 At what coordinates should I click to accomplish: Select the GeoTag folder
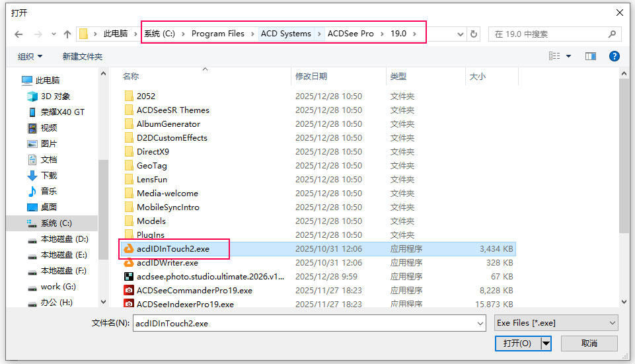tap(146, 166)
